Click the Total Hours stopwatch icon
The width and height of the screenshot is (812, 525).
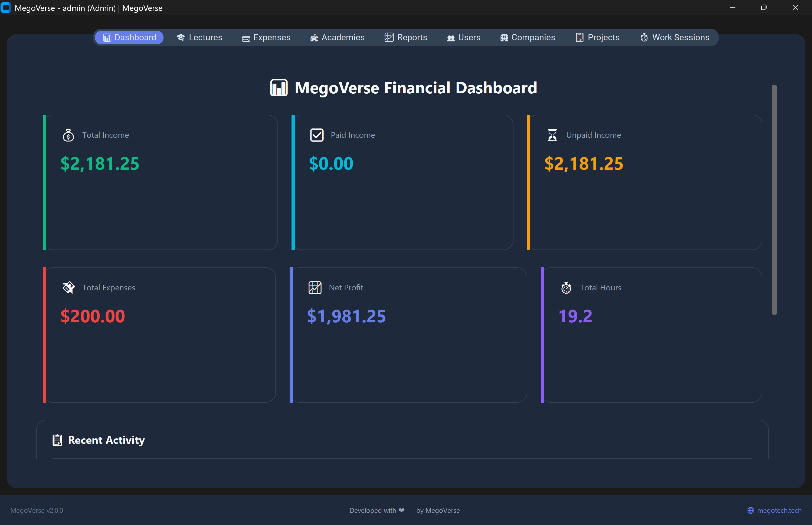click(x=566, y=287)
